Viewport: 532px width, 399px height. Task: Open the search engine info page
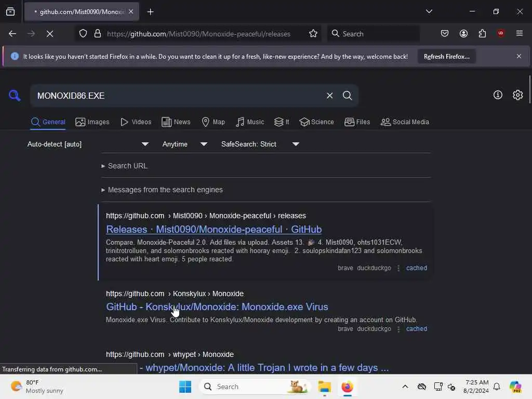[x=498, y=95]
